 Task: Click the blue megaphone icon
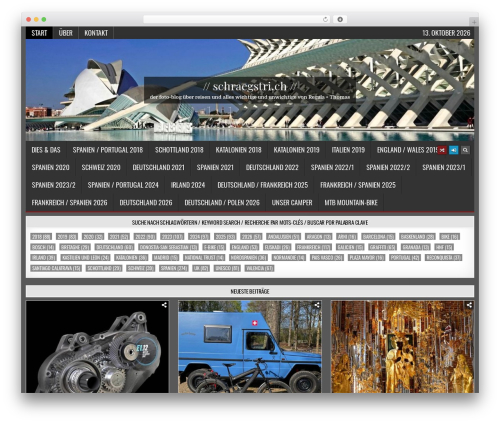point(454,150)
